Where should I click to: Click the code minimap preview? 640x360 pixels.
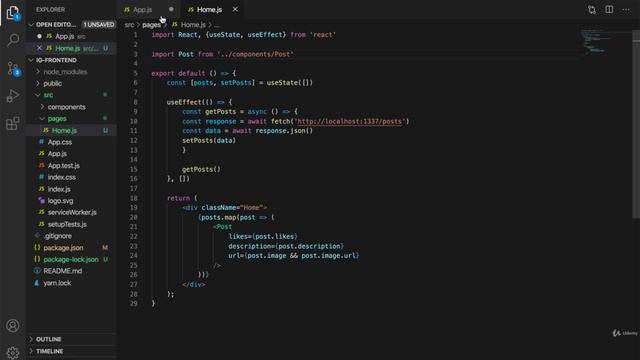(x=594, y=41)
